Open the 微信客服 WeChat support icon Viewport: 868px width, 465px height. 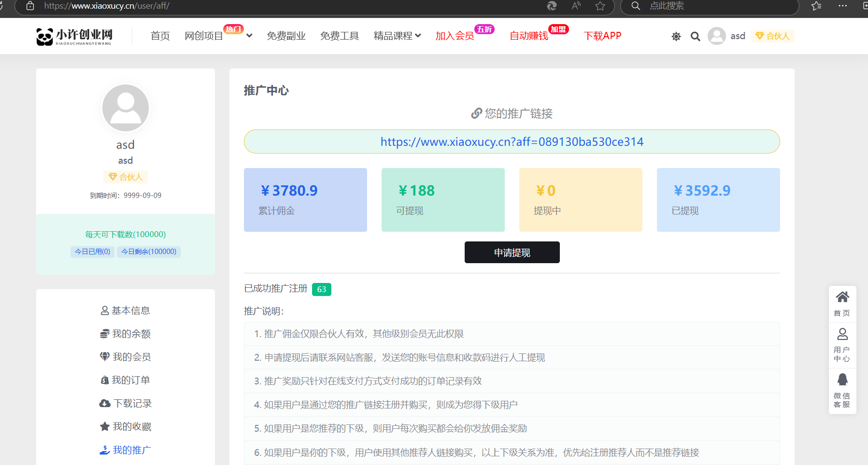[842, 380]
